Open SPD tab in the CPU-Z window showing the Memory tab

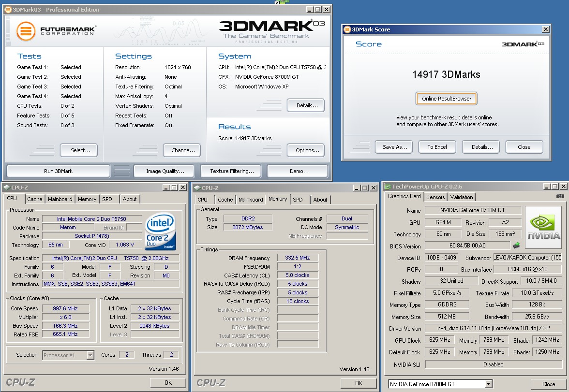coord(298,200)
